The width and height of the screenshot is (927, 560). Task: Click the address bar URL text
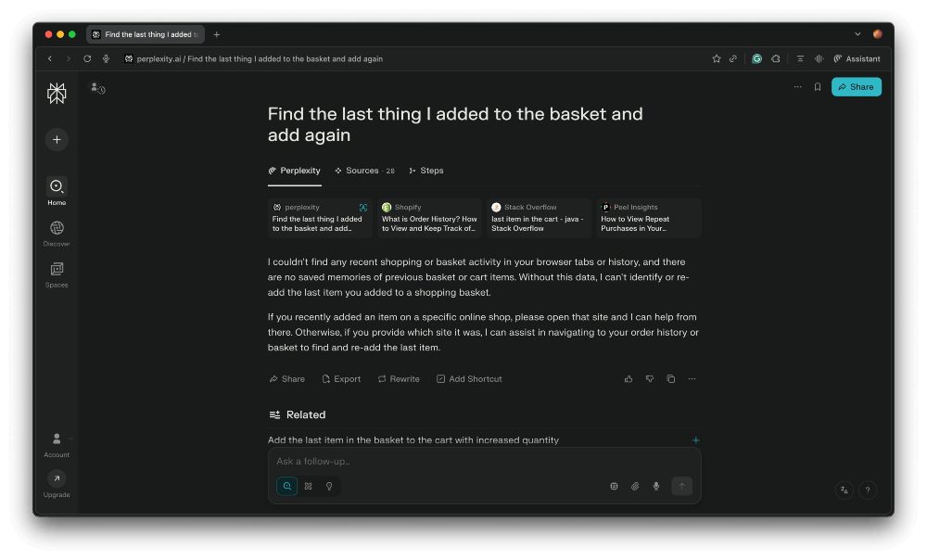point(260,58)
